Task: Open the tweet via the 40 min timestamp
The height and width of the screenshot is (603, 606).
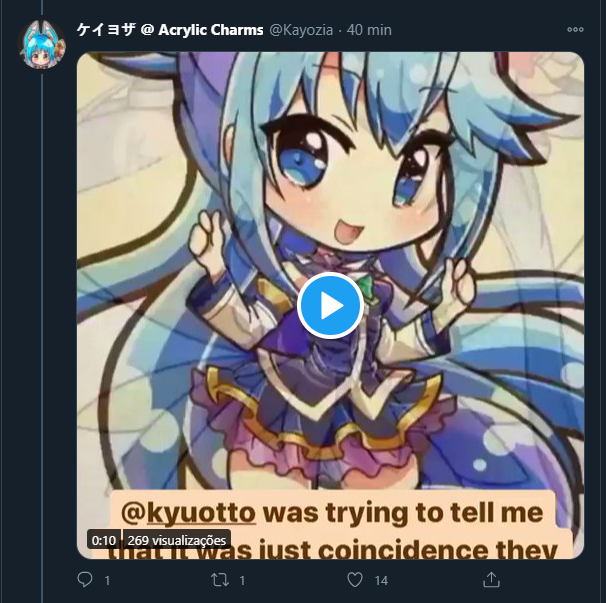Action: coord(369,30)
